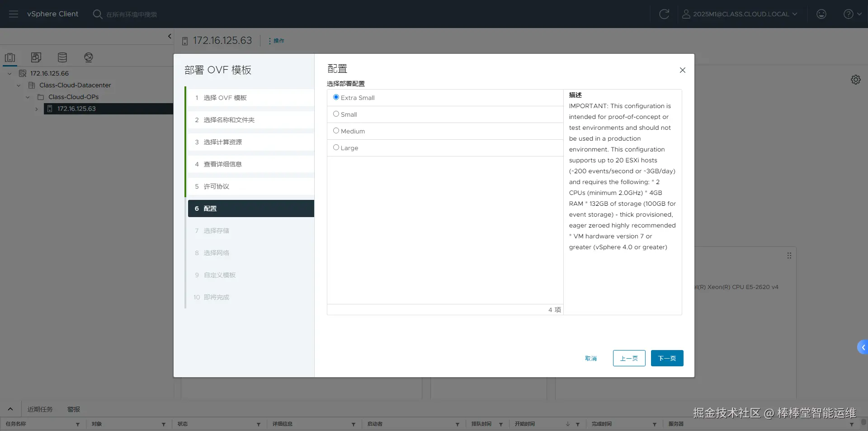The image size is (868, 431).
Task: Filter the 完成时间 column
Action: coord(655,424)
